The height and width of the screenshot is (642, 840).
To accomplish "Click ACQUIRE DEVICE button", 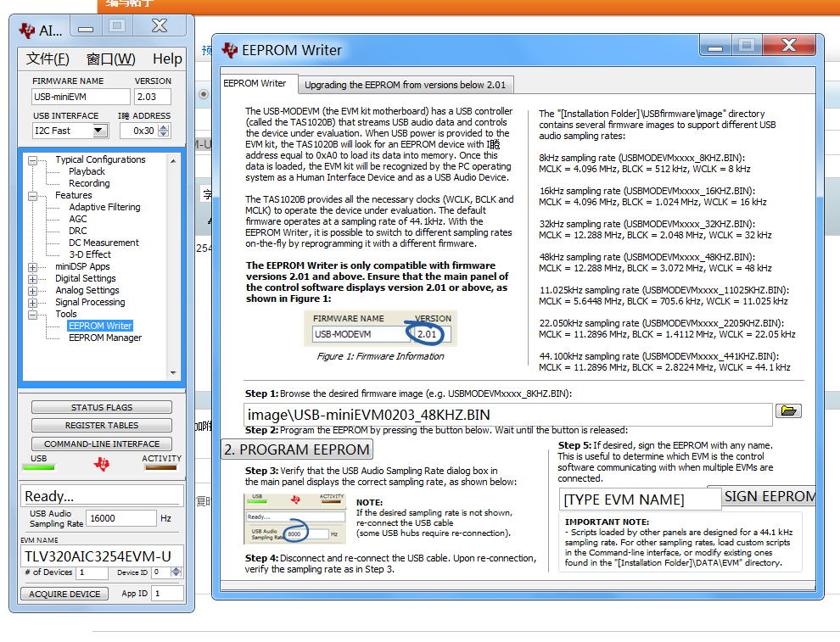I will point(64,594).
